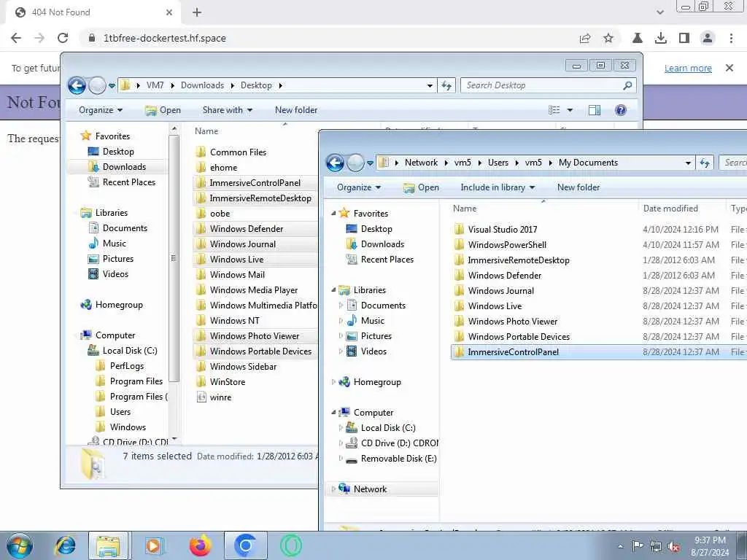
Task: Dismiss the Chrome notification bar
Action: (729, 68)
